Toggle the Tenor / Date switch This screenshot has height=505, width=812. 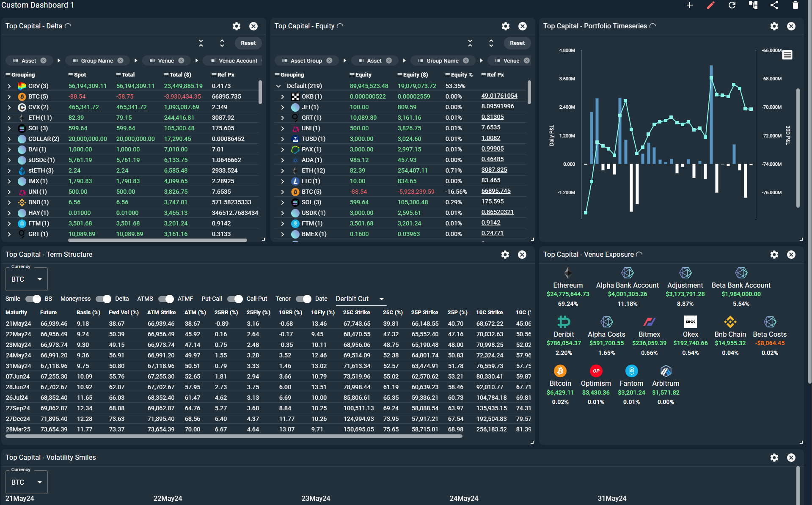(303, 299)
